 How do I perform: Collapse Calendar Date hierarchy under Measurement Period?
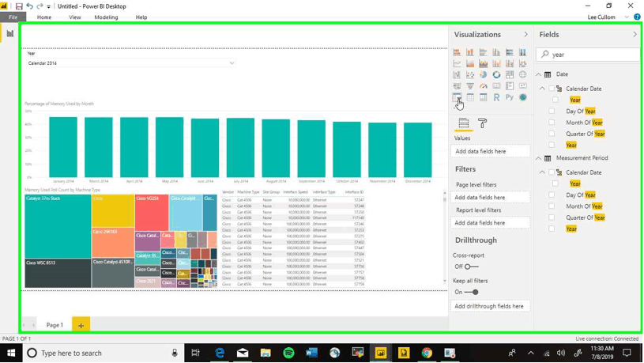(x=542, y=172)
